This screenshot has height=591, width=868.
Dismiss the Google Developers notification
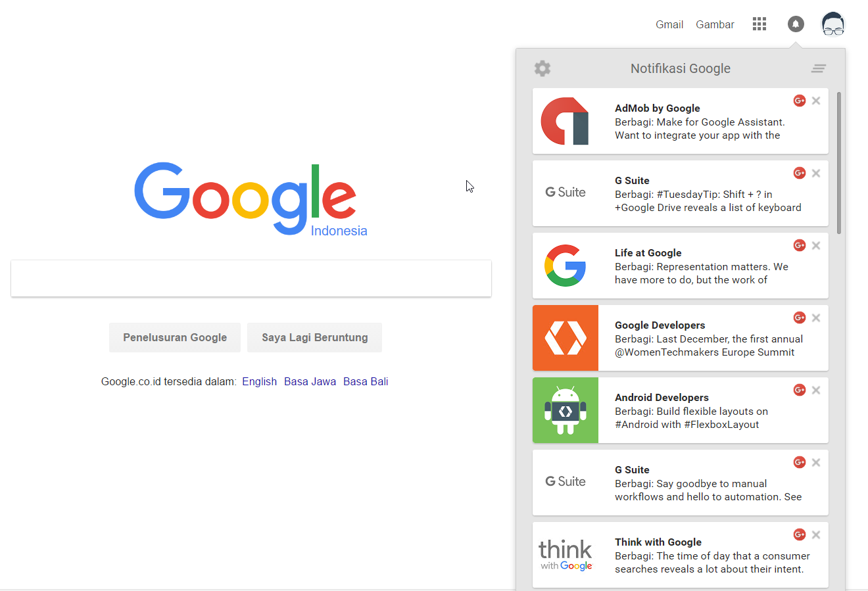(x=816, y=318)
